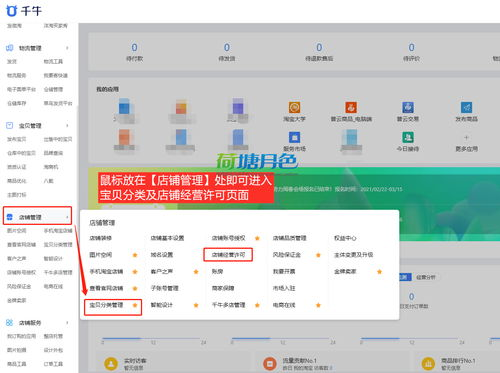This screenshot has height=373, width=500.
Task: Expand the 物流管理 section arrow
Action: click(67, 48)
